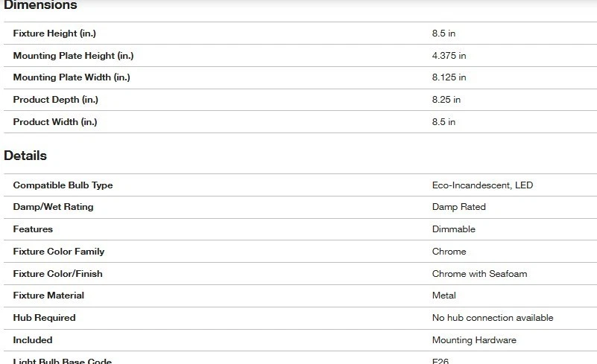This screenshot has height=364, width=597.
Task: Click the Eco-Incandescent, LED value
Action: [x=482, y=185]
